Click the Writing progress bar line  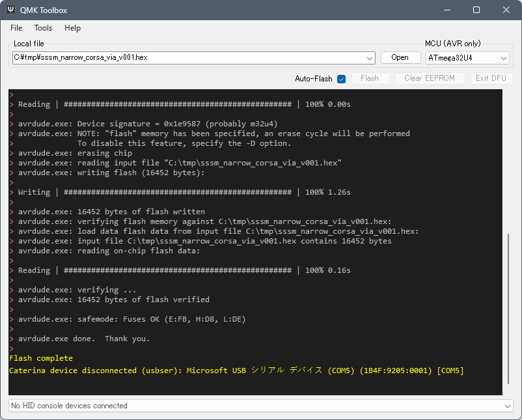tap(184, 192)
